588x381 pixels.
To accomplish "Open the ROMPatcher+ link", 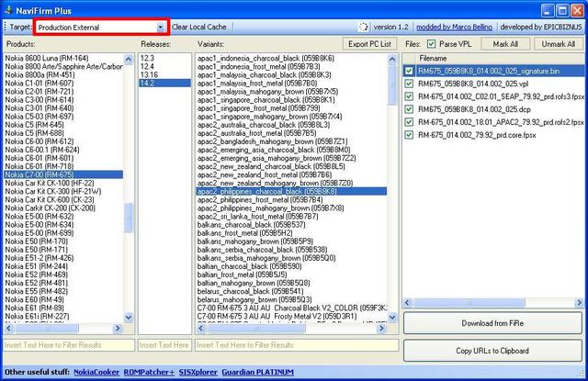I will coord(149,372).
